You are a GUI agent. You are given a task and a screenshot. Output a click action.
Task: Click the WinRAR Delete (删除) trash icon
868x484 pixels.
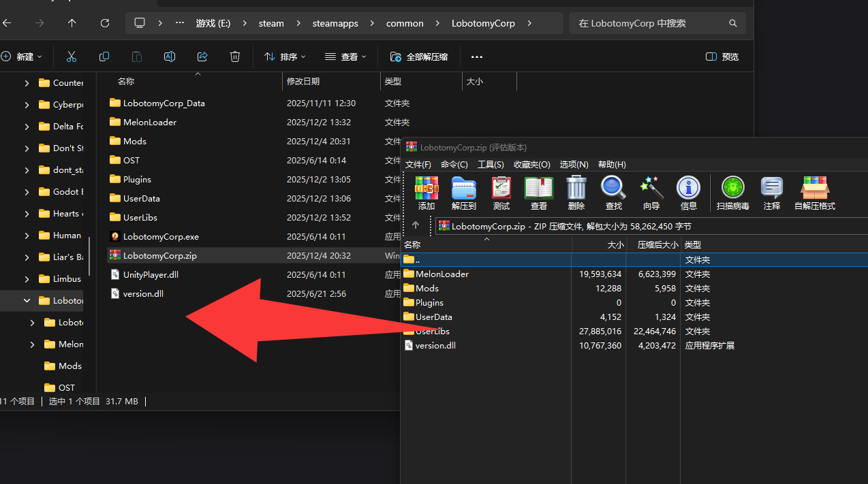coord(576,193)
